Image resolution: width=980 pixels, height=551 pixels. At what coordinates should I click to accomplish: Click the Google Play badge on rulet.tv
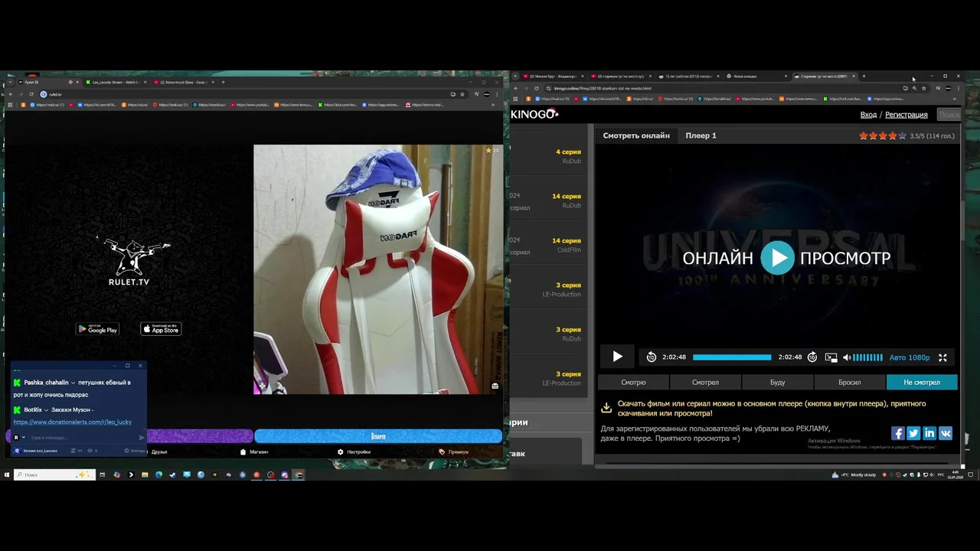click(97, 329)
